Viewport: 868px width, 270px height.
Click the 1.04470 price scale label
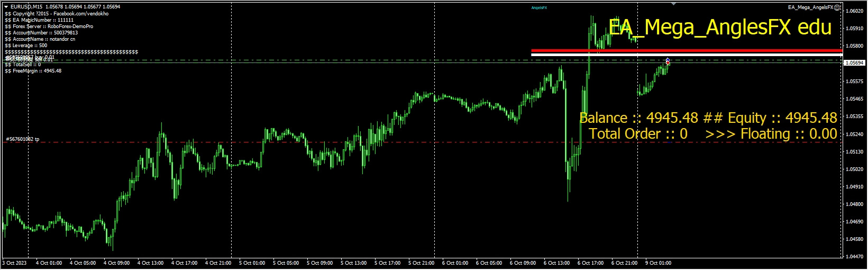pos(855,257)
